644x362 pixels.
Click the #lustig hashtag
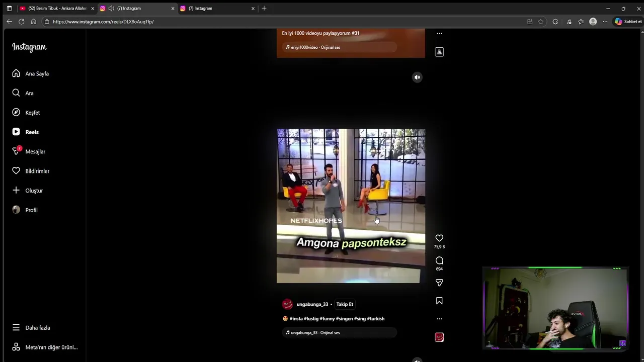(x=311, y=319)
